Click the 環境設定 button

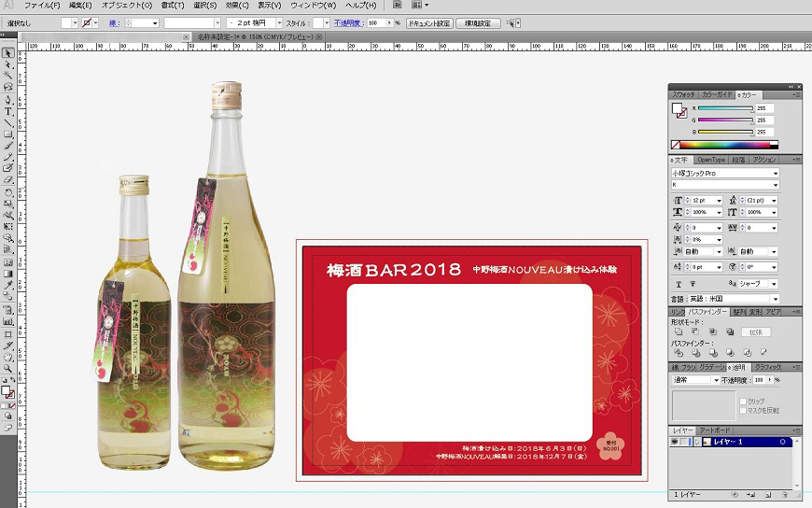click(x=477, y=22)
